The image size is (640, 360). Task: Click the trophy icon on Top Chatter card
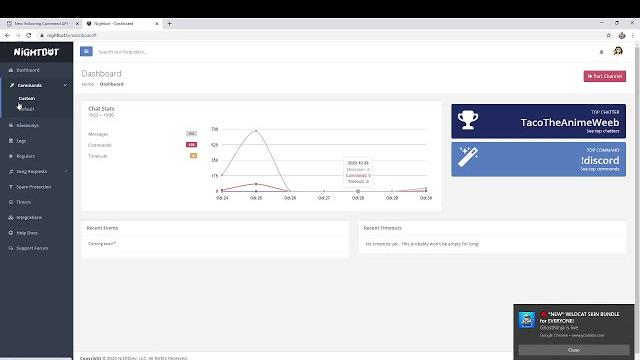click(x=468, y=120)
